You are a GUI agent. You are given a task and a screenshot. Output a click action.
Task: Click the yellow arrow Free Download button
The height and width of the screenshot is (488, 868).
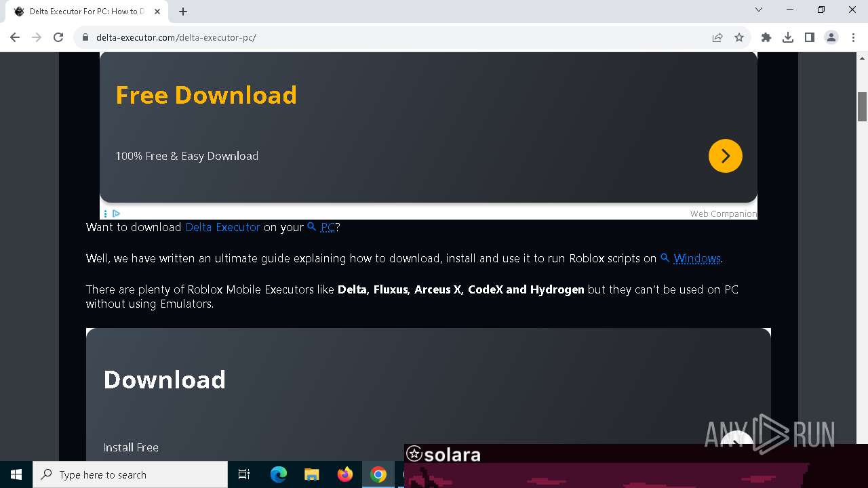coord(726,156)
